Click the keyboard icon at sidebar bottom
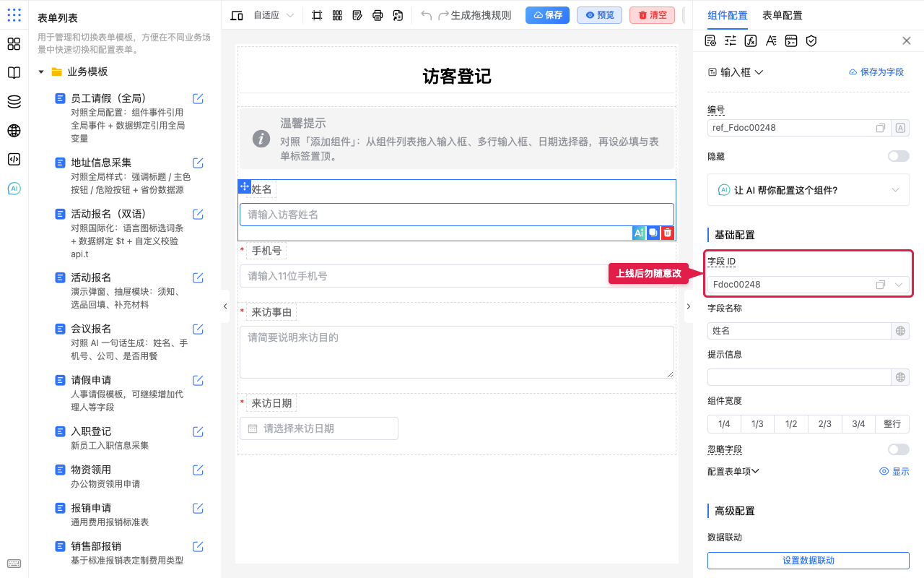The width and height of the screenshot is (924, 578). coord(14,564)
